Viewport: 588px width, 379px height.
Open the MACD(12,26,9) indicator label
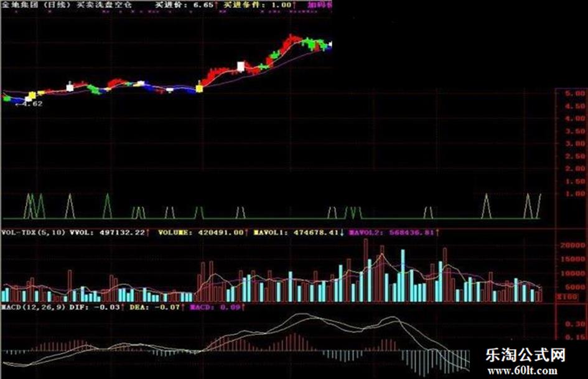34,307
